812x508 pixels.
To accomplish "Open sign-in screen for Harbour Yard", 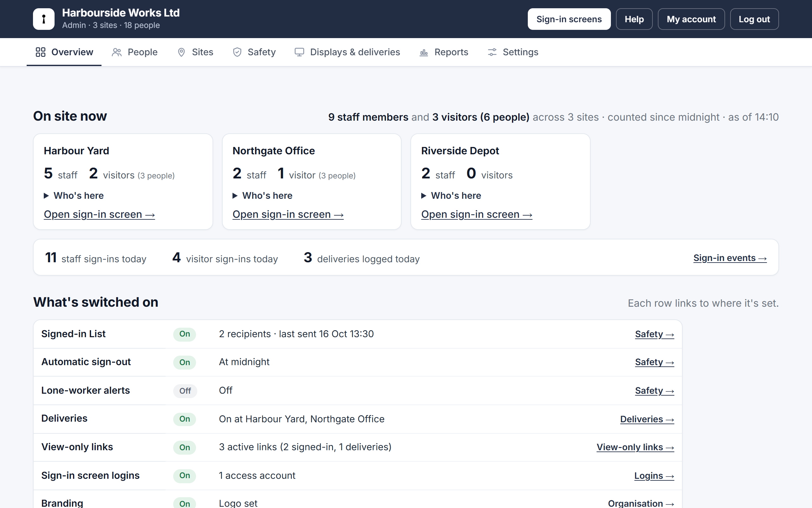I will click(x=99, y=214).
